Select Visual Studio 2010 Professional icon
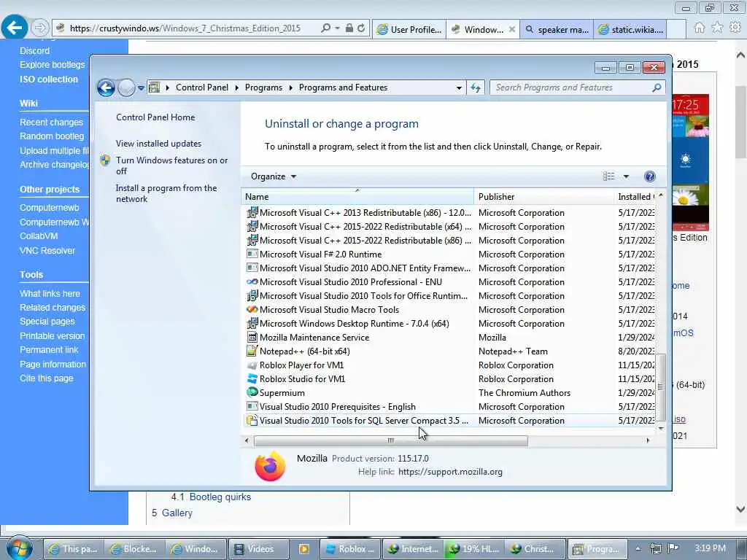The width and height of the screenshot is (747, 560). pyautogui.click(x=252, y=282)
